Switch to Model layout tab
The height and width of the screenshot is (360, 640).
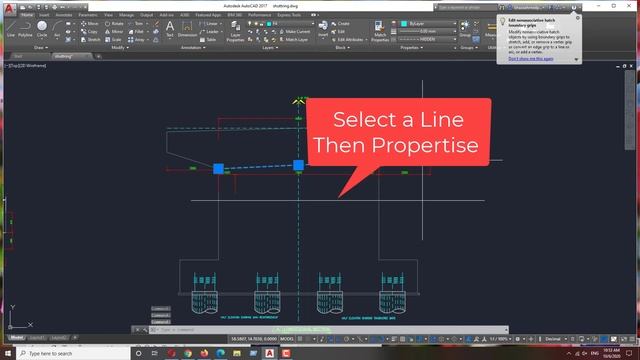click(16, 338)
